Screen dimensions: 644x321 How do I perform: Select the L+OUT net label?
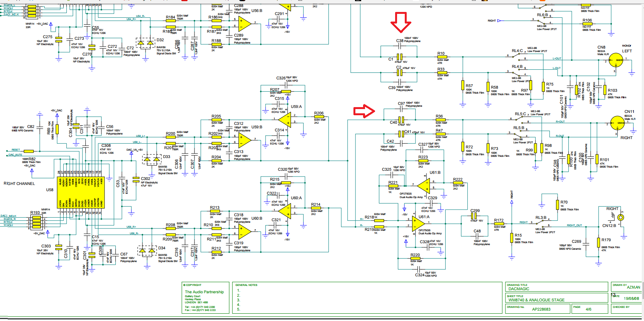[557, 59]
